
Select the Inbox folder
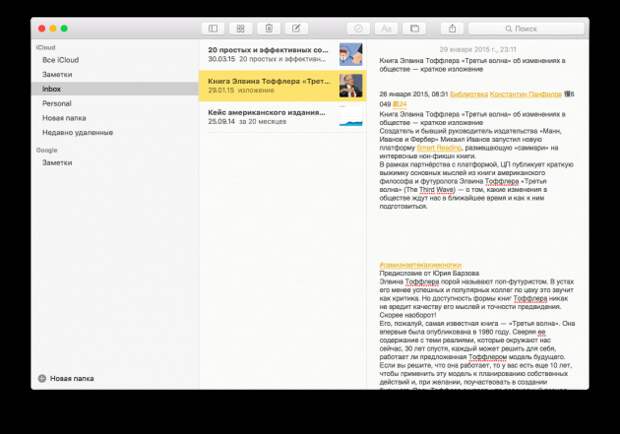click(115, 89)
